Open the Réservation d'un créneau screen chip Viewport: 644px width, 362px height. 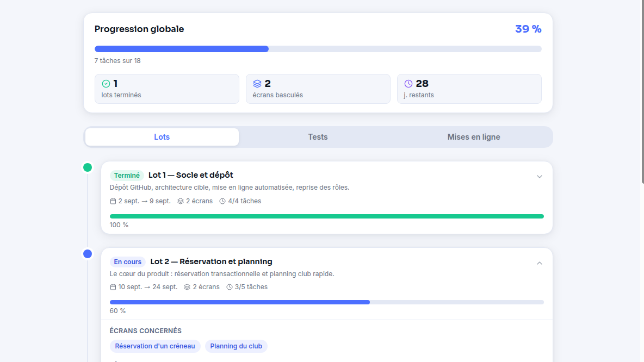tap(155, 346)
